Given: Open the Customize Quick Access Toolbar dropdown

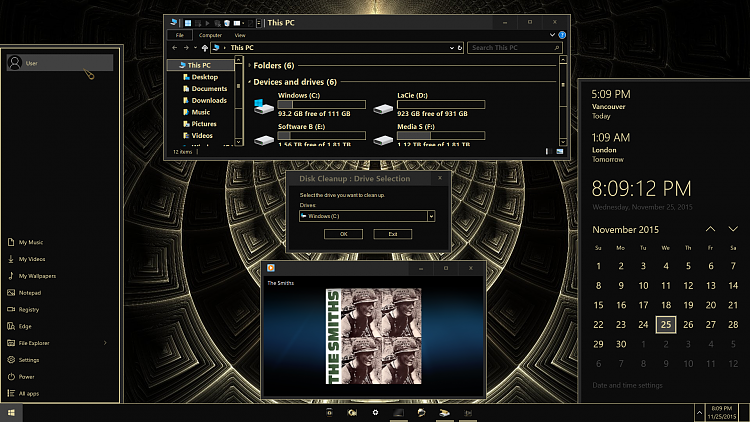Looking at the screenshot, I should click(259, 23).
